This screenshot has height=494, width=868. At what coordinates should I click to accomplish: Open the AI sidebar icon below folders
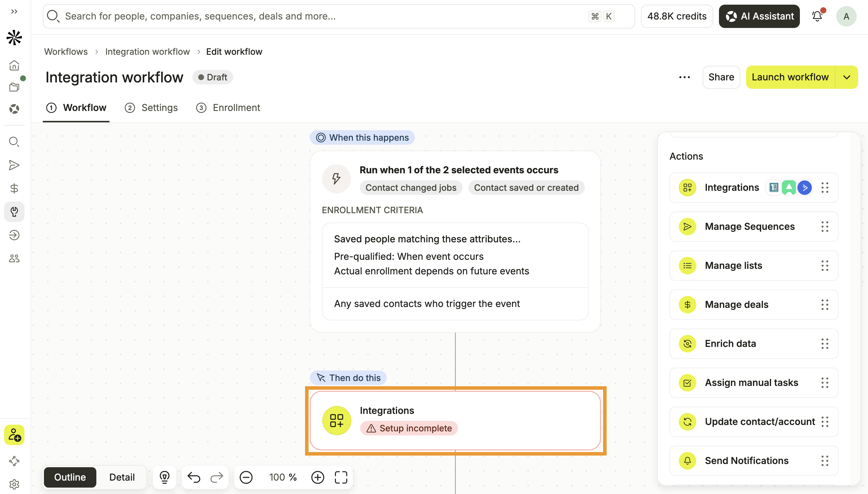tap(14, 109)
